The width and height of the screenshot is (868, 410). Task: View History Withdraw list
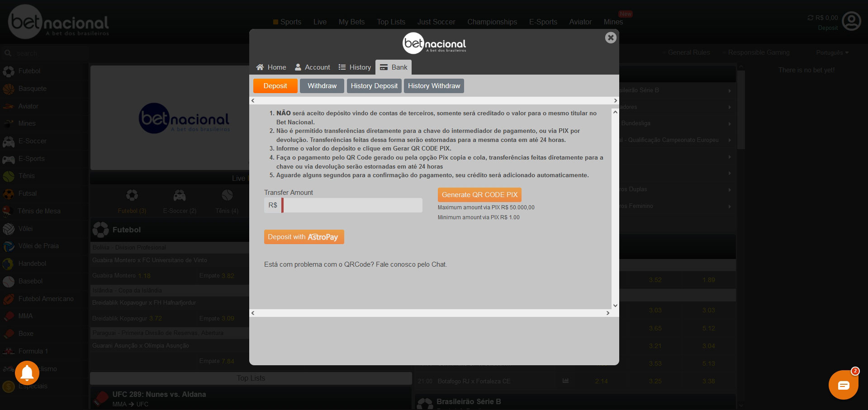(434, 86)
